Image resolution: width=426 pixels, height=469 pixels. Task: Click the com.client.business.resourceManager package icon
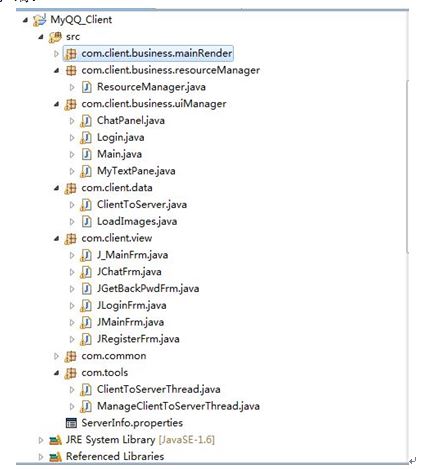coord(71,70)
